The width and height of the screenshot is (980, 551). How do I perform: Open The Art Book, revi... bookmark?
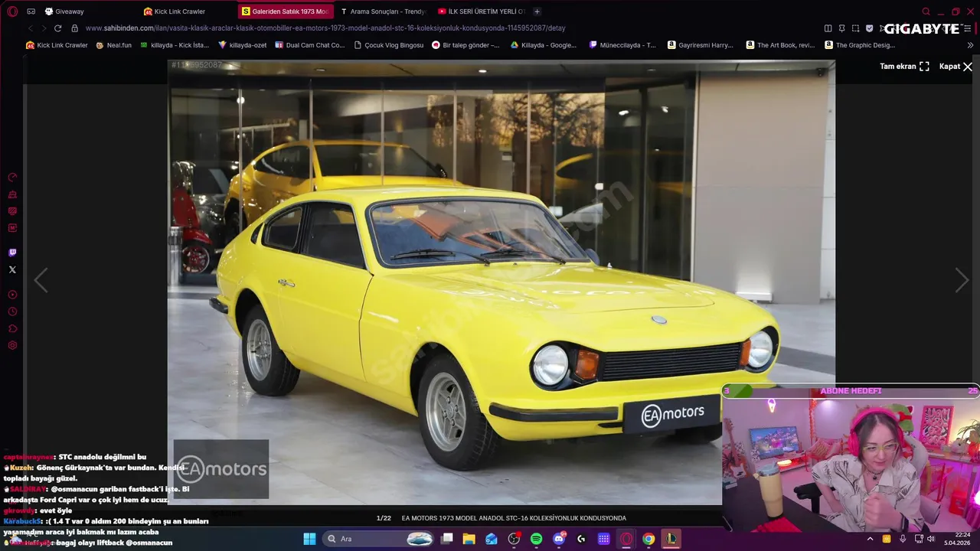[x=780, y=45]
